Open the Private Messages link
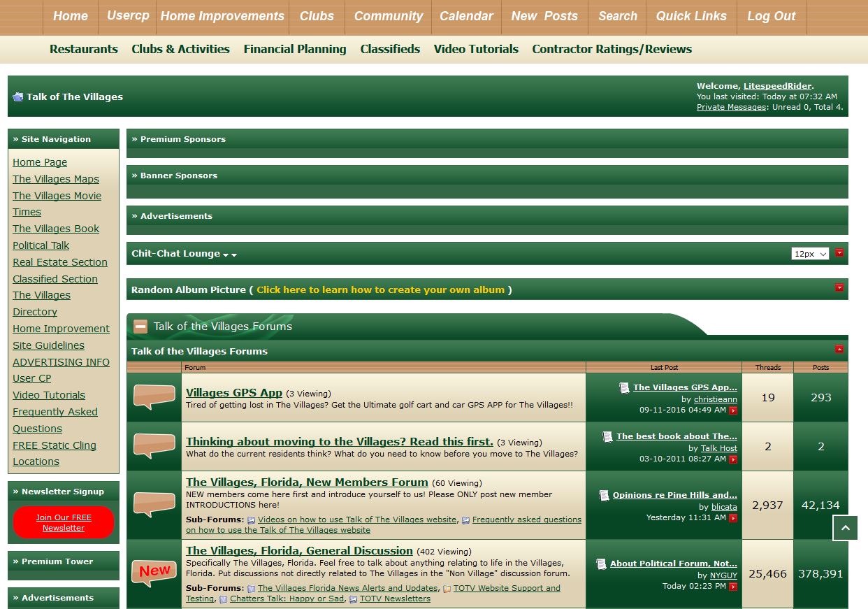This screenshot has height=609, width=868. click(731, 107)
